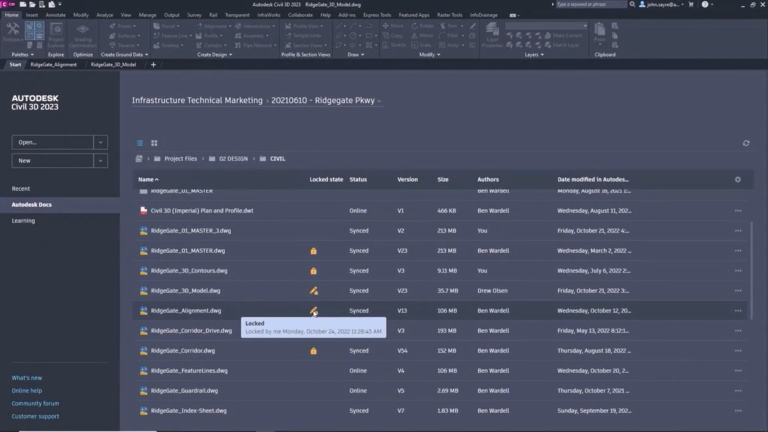Open the project selector chevron after Ridgegate Pkwy
The image size is (768, 432).
pos(379,101)
